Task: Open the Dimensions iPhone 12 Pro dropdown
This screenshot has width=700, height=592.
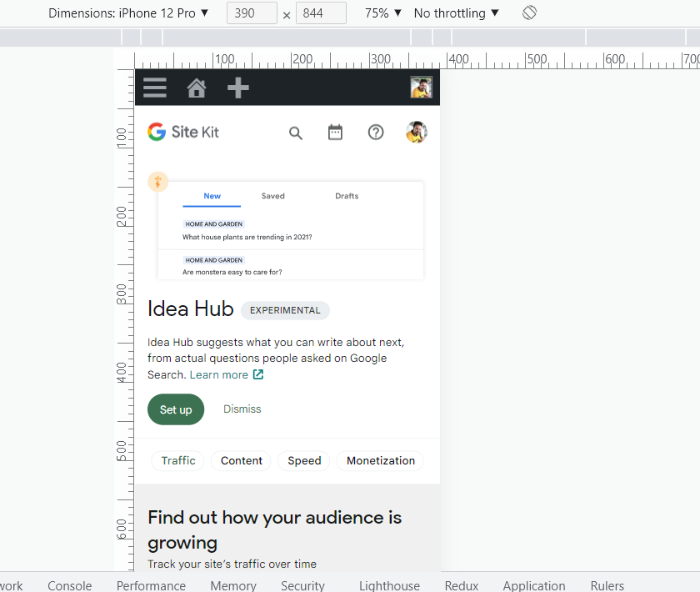Action: tap(128, 13)
